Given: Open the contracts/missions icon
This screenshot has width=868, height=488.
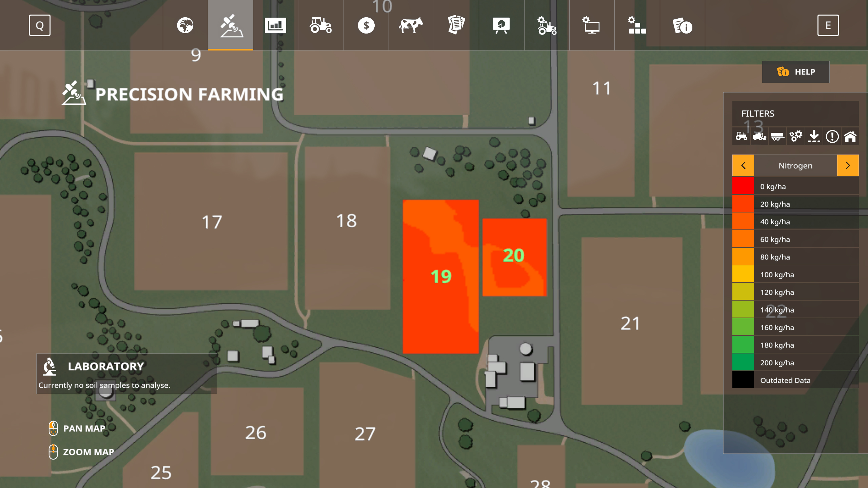Looking at the screenshot, I should 457,25.
